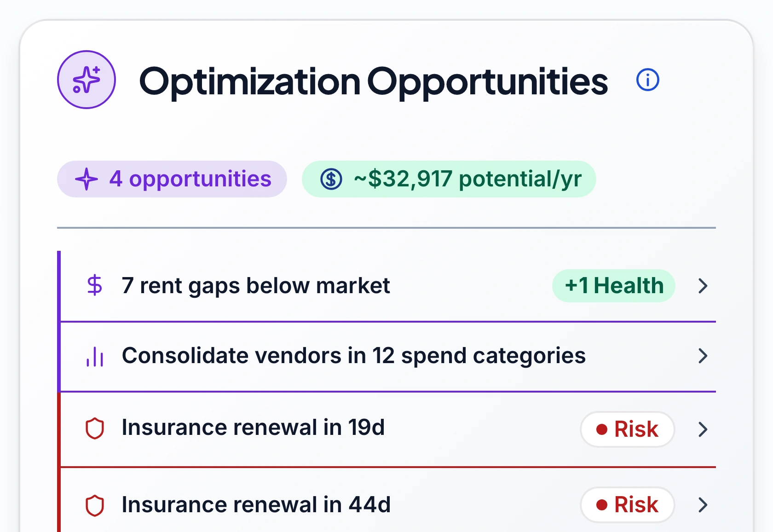
Task: Click the purple sparkle icon beside the title
Action: click(x=87, y=80)
